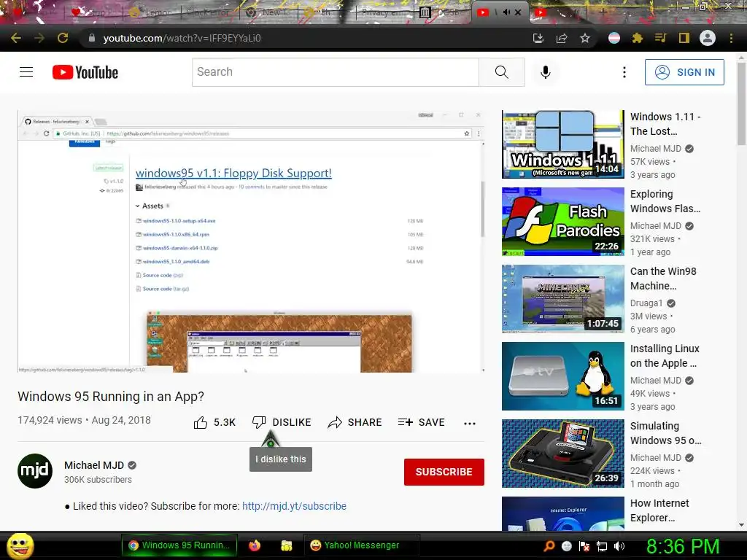Click the volume speaker tray icon
Image resolution: width=747 pixels, height=560 pixels.
[619, 546]
